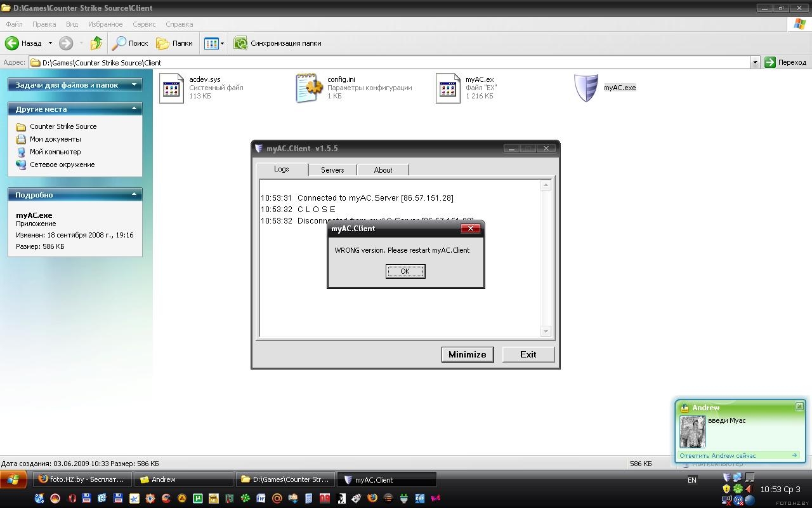Select the myAC.ex file icon
This screenshot has height=508, width=812.
tap(448, 88)
